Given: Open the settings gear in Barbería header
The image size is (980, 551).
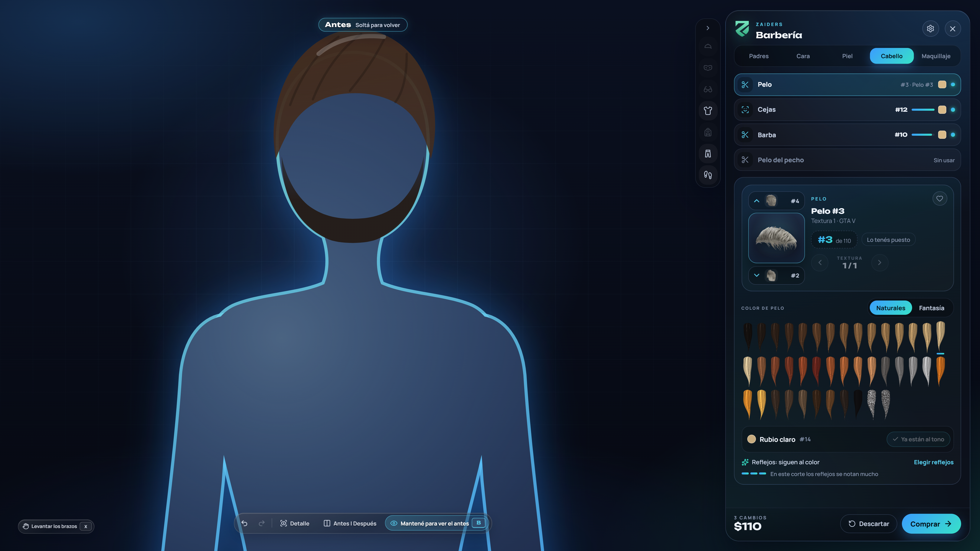Looking at the screenshot, I should tap(930, 29).
